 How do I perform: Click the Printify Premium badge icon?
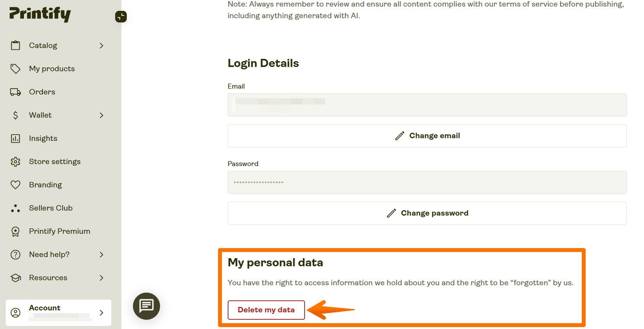(15, 231)
